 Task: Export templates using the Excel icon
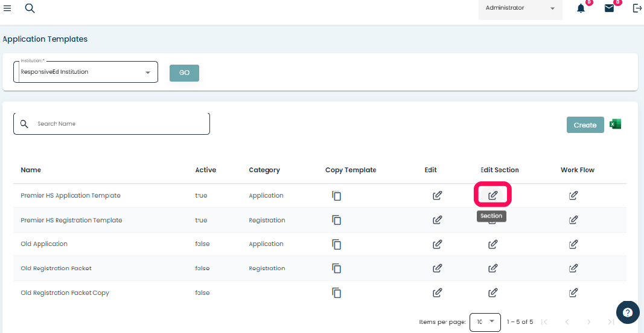tap(615, 124)
